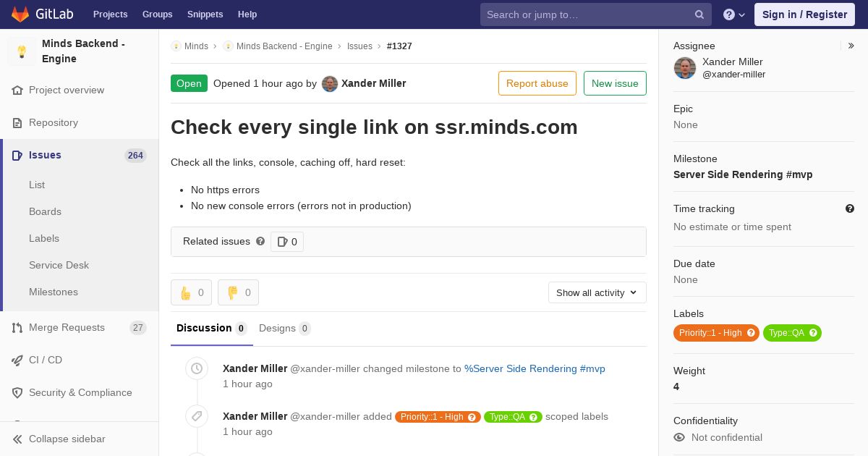Collapse the sidebar using the double-chevron icon

tap(17, 439)
